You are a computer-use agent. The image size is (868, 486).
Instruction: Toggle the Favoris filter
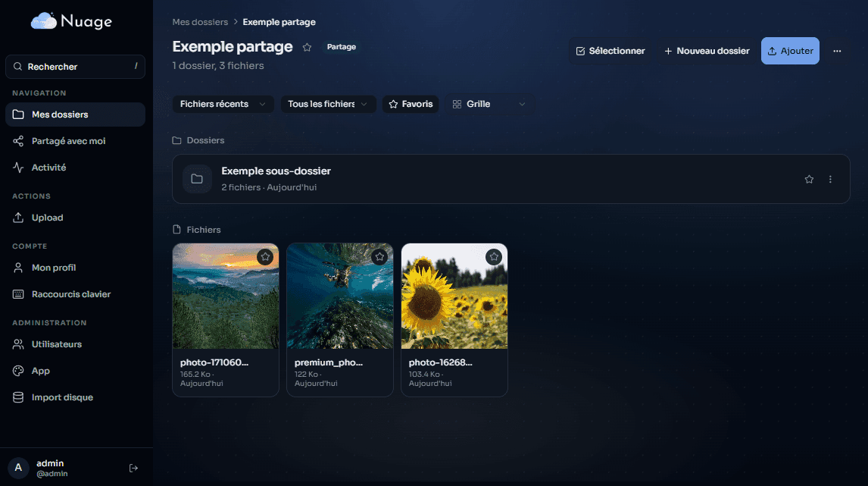click(411, 104)
